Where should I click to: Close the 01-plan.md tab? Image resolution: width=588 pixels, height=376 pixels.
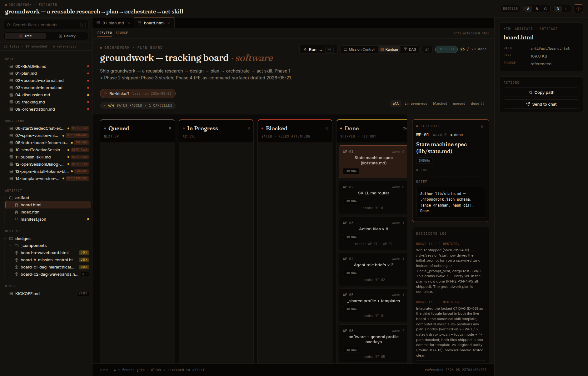pos(129,23)
